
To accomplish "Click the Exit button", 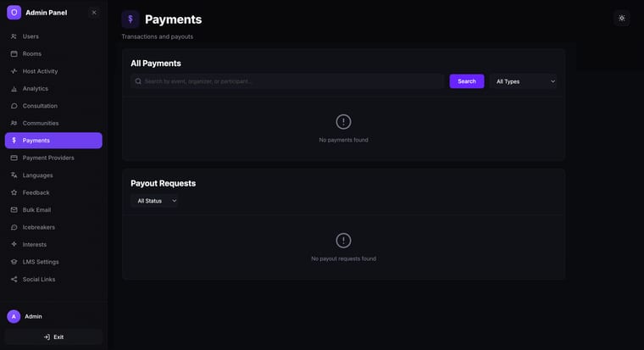I will tap(53, 336).
